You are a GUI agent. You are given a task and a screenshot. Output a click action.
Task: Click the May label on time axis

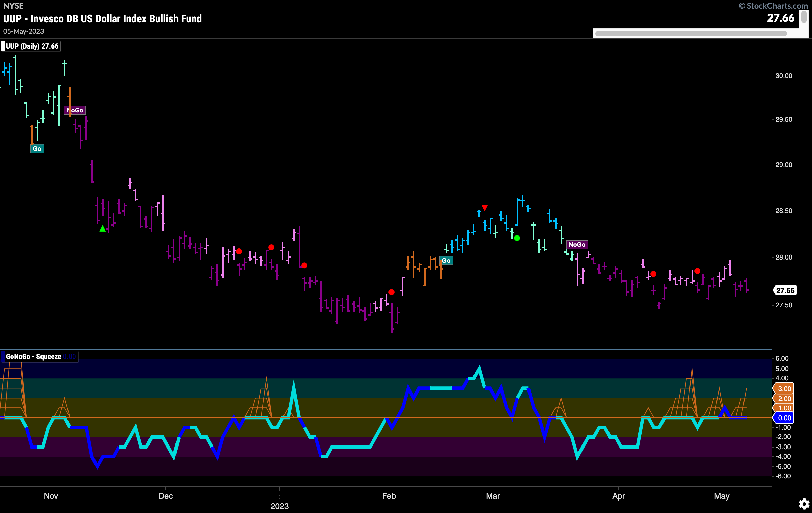coord(722,496)
